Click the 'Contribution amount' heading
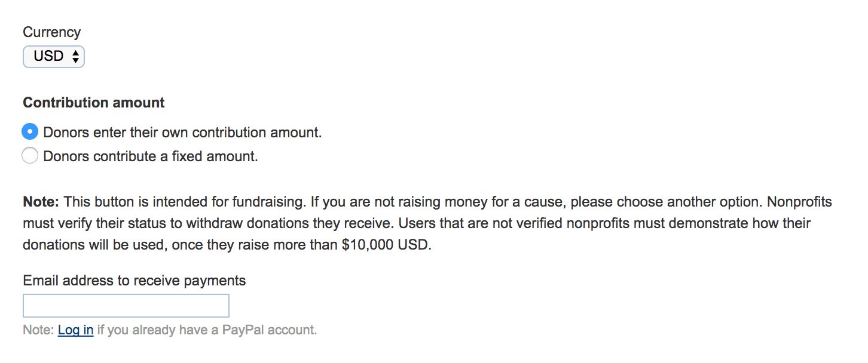The image size is (868, 363). (94, 103)
